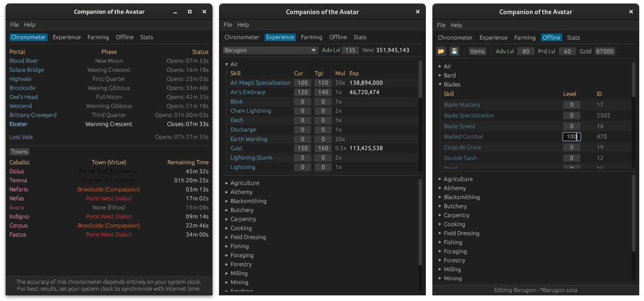Screen dimensions: 644x301
Task: Open Help menu in the Experience window
Action: coord(243,25)
